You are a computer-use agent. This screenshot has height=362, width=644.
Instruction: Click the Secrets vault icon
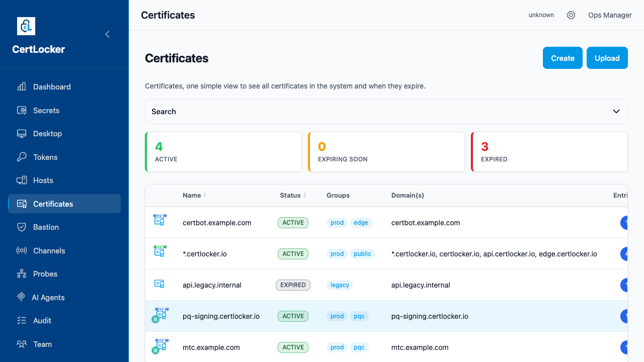tap(22, 110)
